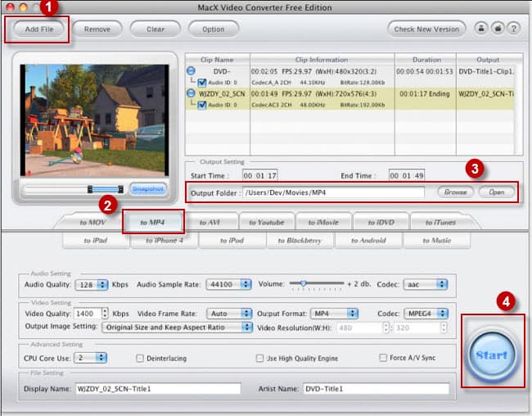
Task: Click Check New Version button
Action: (426, 29)
